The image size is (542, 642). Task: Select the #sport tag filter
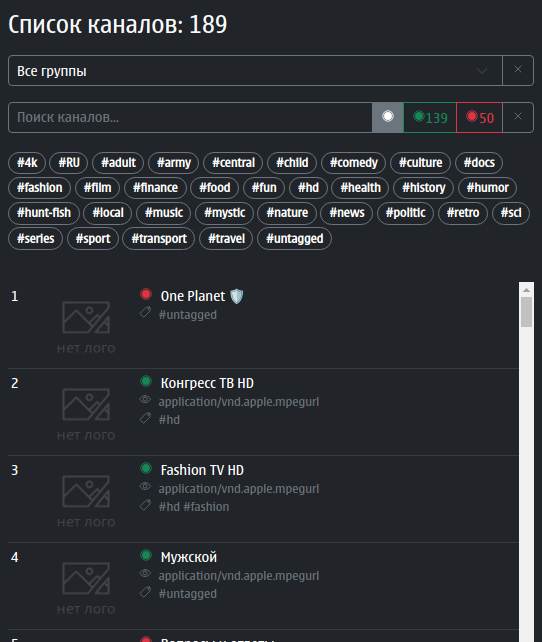coord(93,238)
